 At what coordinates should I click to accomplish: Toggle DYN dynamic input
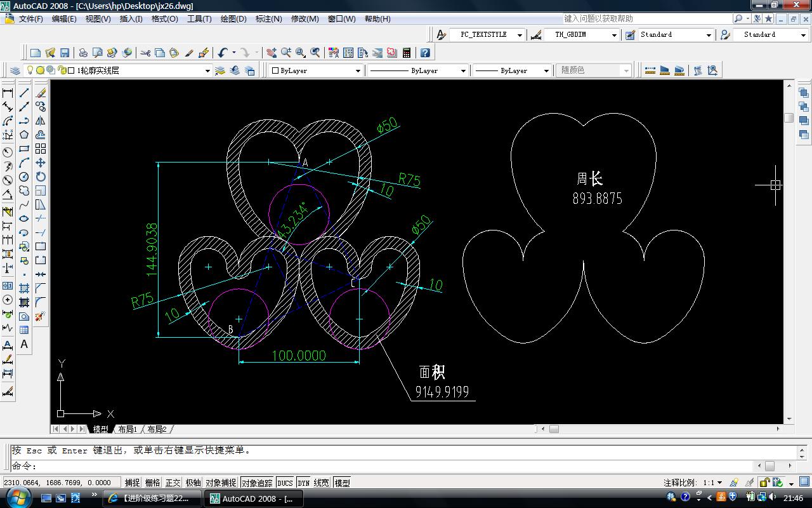[304, 483]
